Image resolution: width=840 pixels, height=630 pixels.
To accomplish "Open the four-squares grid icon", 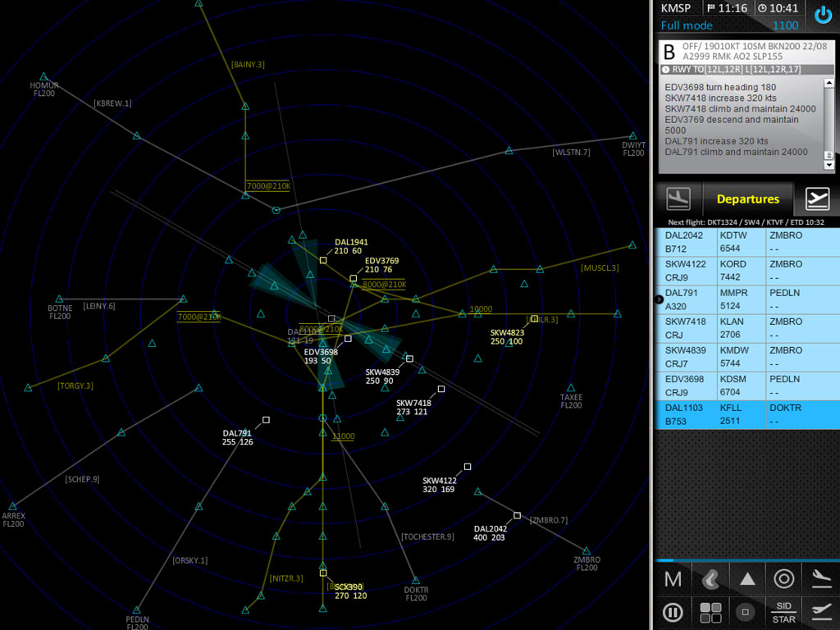I will pyautogui.click(x=710, y=612).
